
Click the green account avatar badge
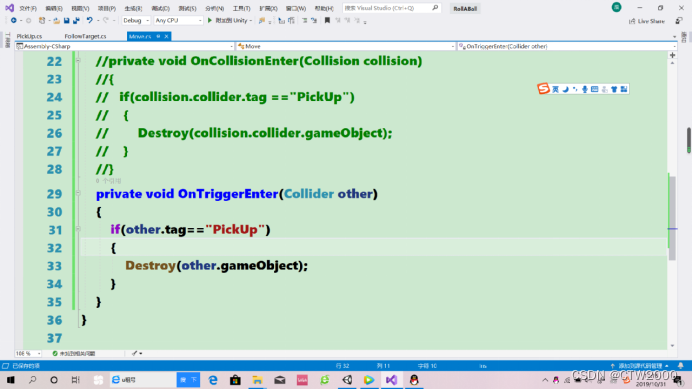tap(616, 7)
